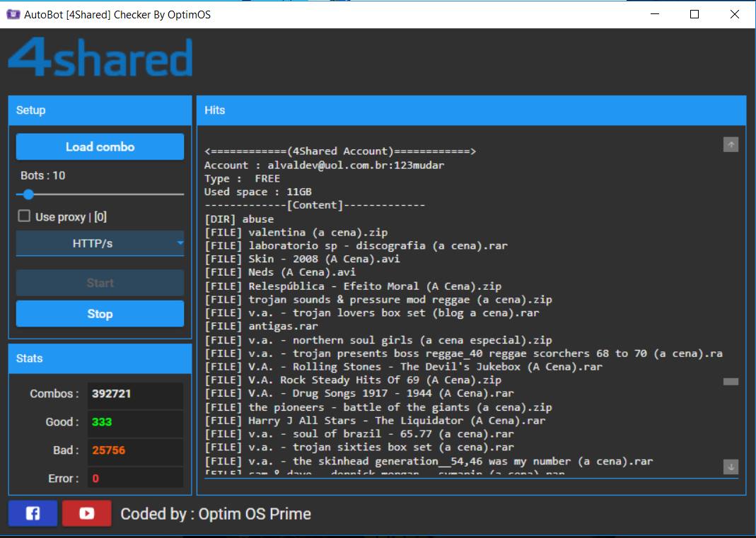The height and width of the screenshot is (538, 756).
Task: Click the Hits scroll-up arrow
Action: pos(731,144)
